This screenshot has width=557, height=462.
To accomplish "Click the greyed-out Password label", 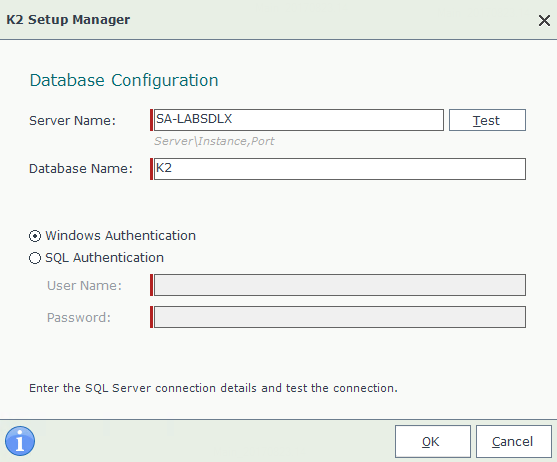I will pos(79,317).
